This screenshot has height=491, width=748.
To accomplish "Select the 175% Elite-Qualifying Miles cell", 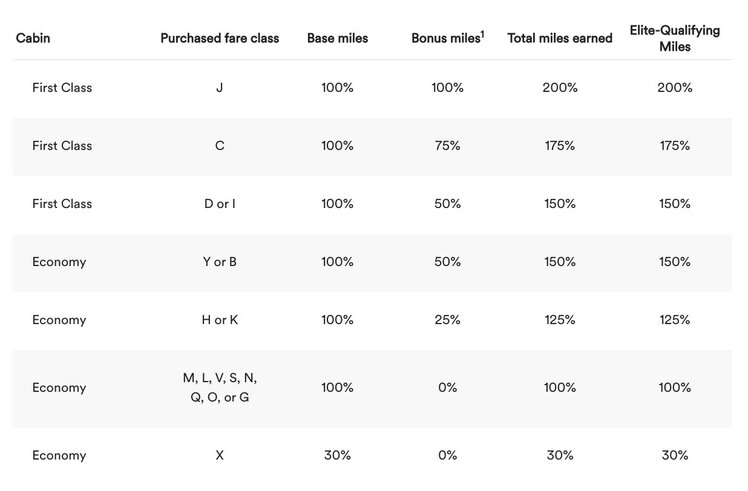I will 675,146.
